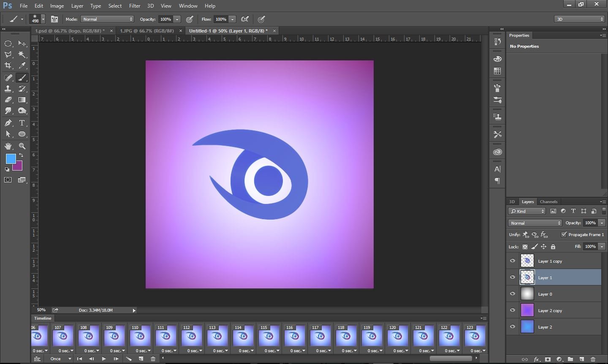Screen dimensions: 608x364
Task: Select the Horizontal Type tool
Action: tap(22, 123)
